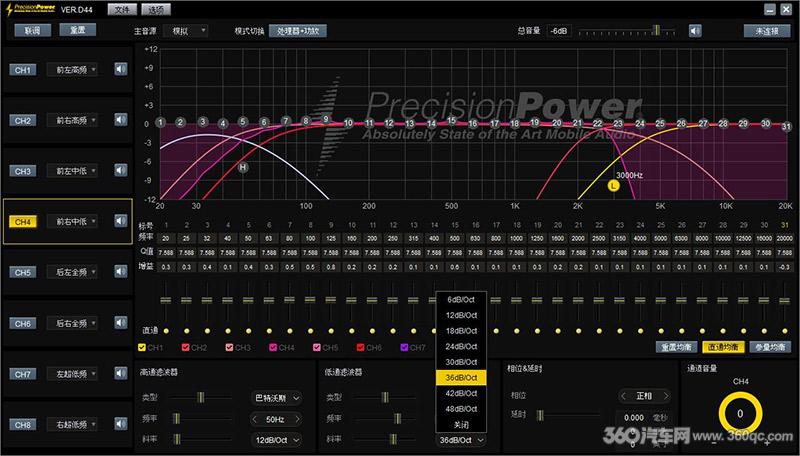
Task: Toggle the CH7 curve checkbox
Action: (405, 347)
